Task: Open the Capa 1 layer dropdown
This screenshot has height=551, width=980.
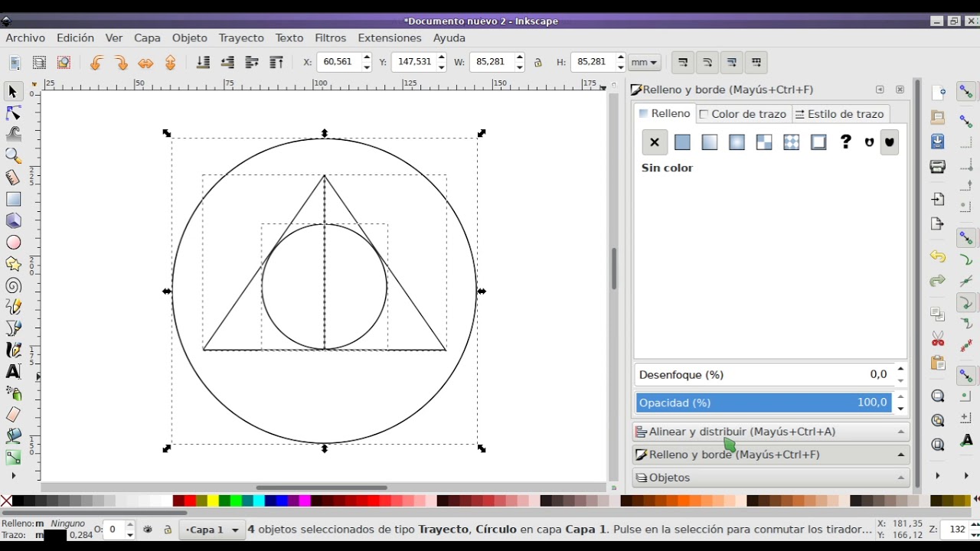Action: [212, 530]
